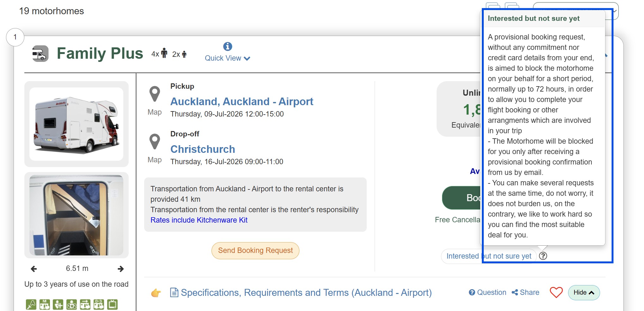This screenshot has height=311, width=644.
Task: Open Auckland, Auckland - Airport pickup link
Action: point(242,101)
